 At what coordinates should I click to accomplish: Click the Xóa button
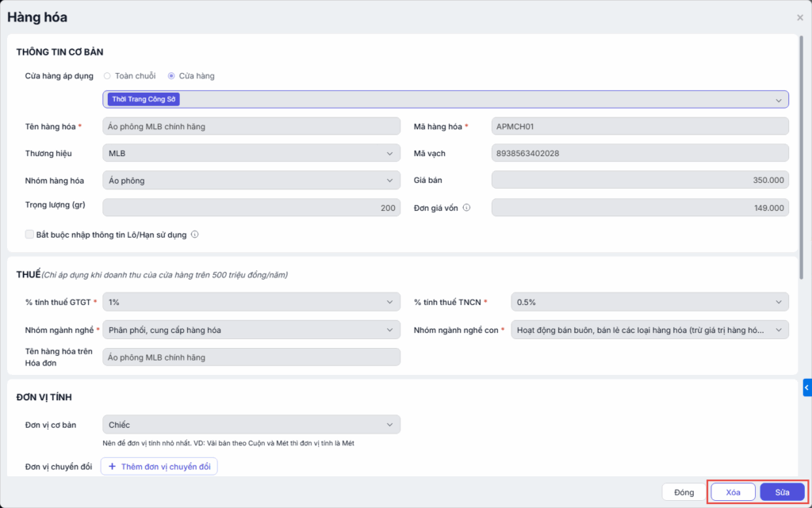(733, 492)
